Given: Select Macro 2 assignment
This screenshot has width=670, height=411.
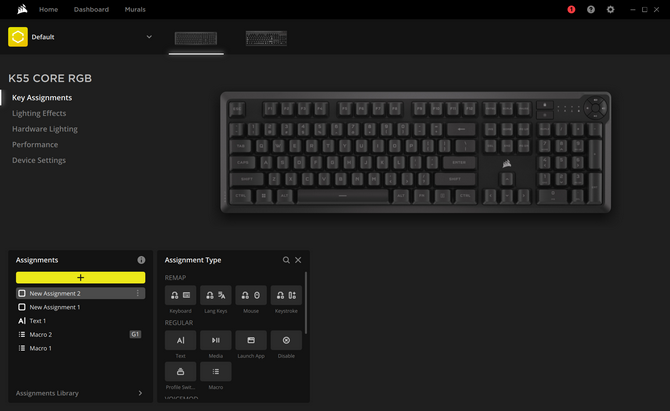Looking at the screenshot, I should (80, 335).
